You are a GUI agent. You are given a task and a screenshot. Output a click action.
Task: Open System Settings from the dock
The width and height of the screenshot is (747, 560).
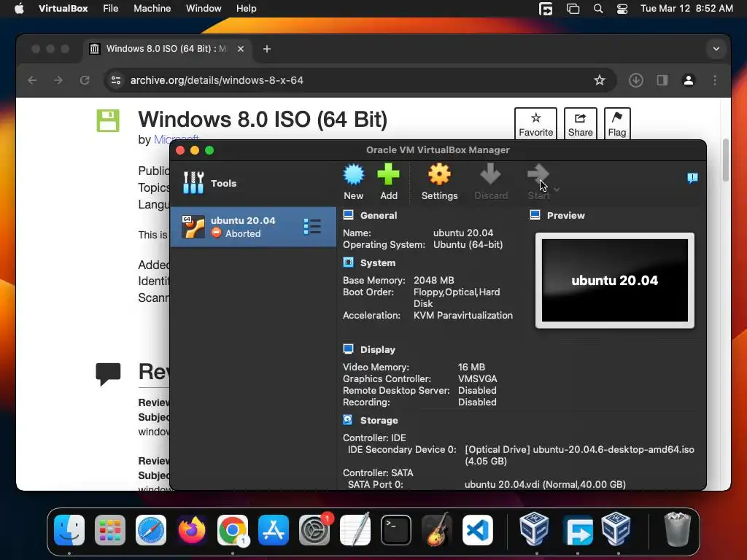tap(314, 530)
